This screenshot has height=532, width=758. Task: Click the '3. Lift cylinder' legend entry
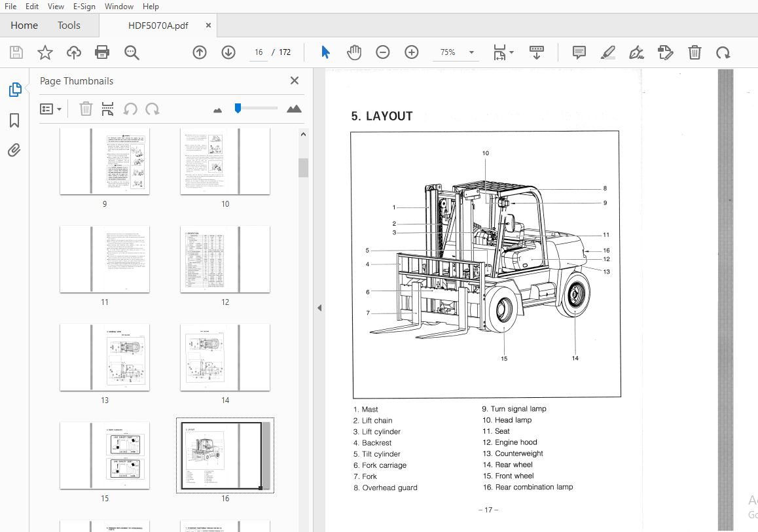[376, 431]
